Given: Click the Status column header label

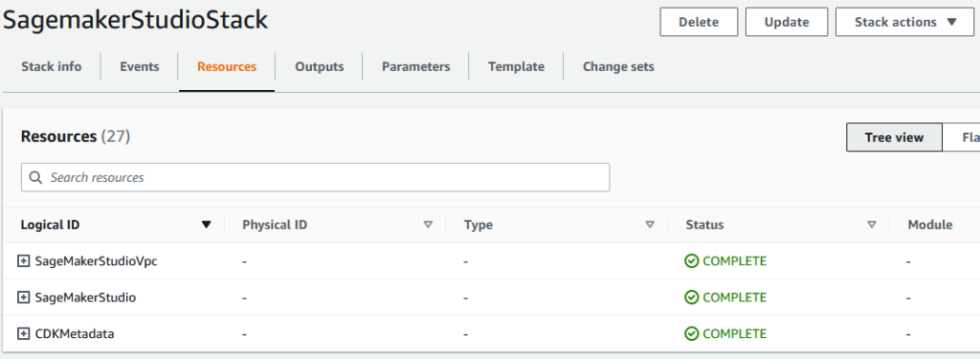Looking at the screenshot, I should point(704,225).
